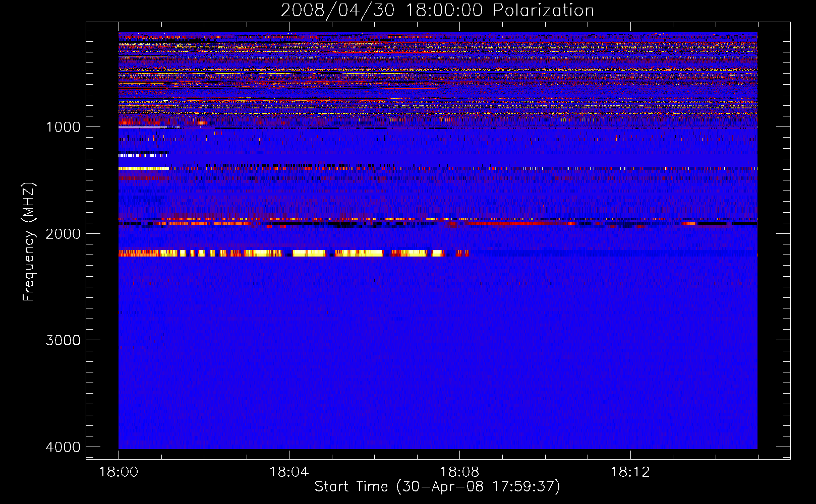Image resolution: width=816 pixels, height=504 pixels.
Task: Click the "4000" frequency tick label
Action: [63, 447]
